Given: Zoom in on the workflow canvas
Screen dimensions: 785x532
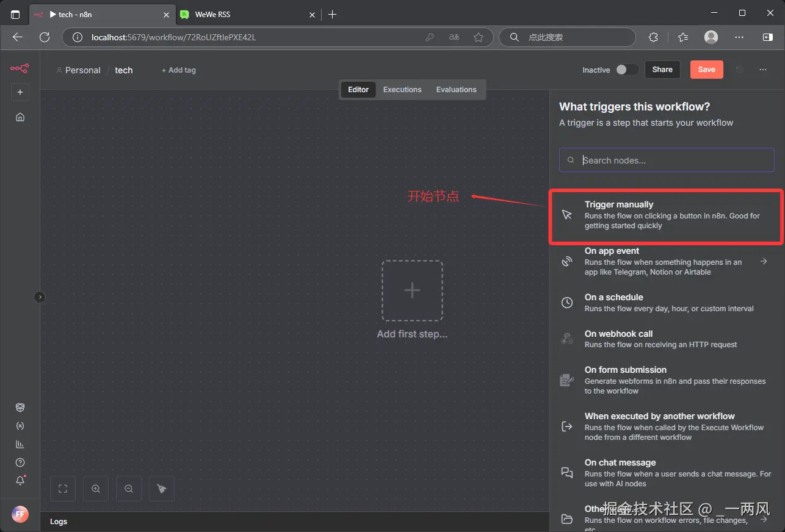Looking at the screenshot, I should pyautogui.click(x=96, y=489).
